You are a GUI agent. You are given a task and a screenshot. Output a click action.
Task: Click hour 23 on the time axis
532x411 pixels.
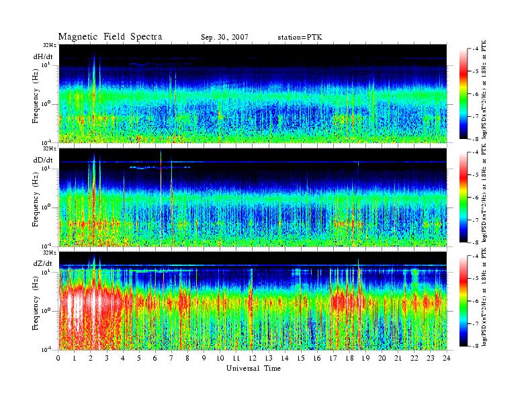(x=431, y=359)
